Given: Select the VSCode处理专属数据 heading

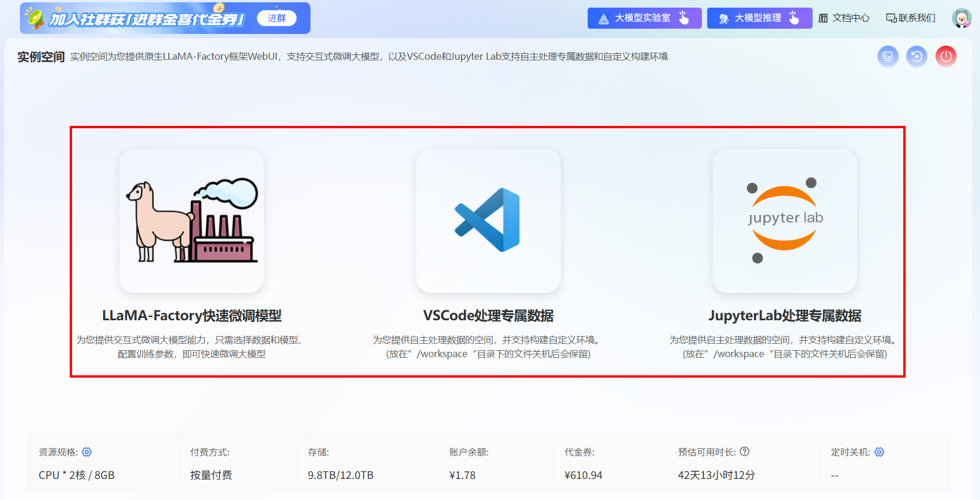Looking at the screenshot, I should 488,316.
